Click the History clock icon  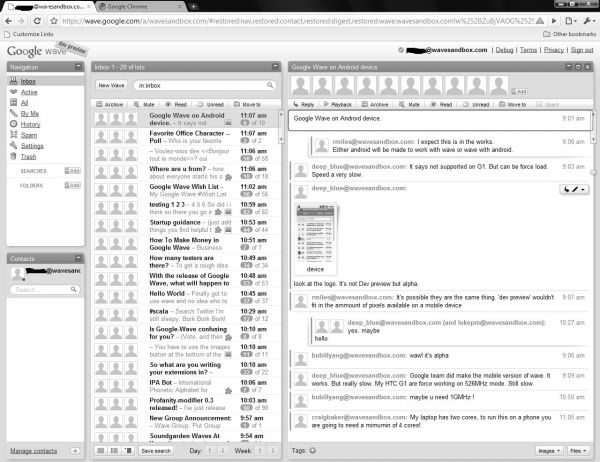[13, 124]
